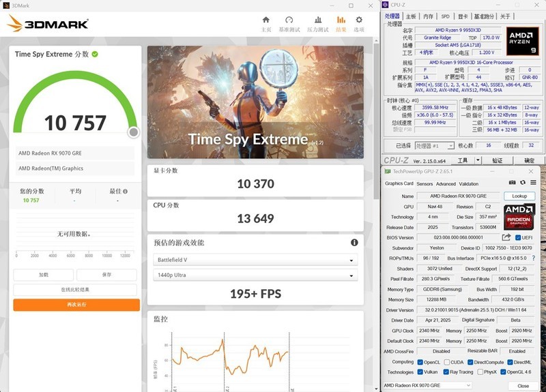Toggle UEFI checkbox in GPU-Z
This screenshot has width=546, height=392.
518,237
